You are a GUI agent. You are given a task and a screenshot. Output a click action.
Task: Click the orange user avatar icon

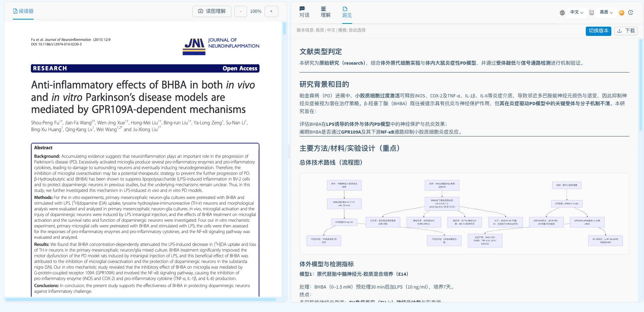[622, 12]
